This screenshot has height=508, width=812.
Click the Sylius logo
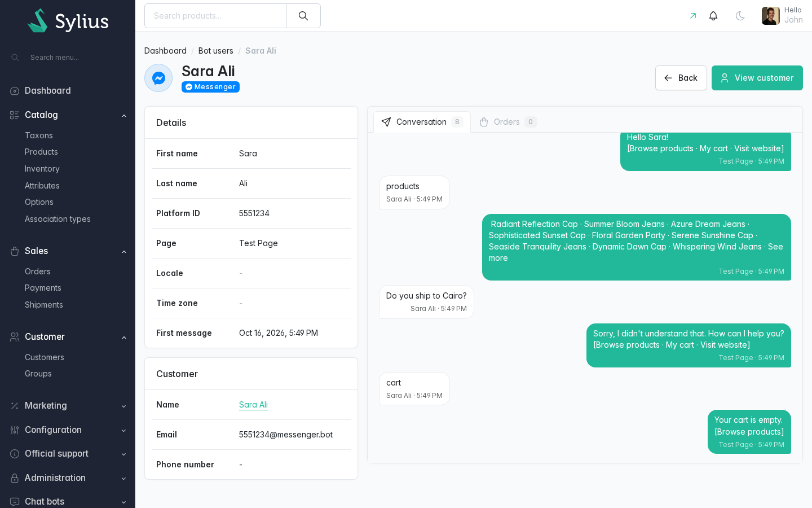(68, 21)
